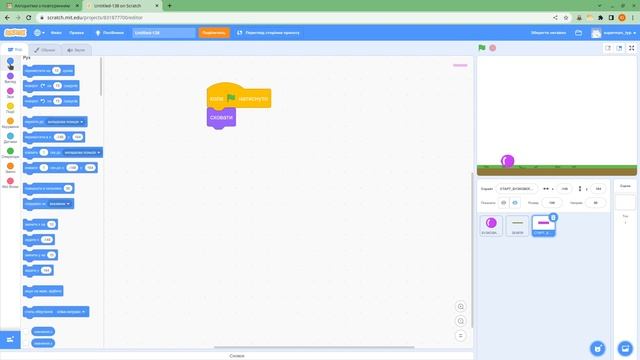Viewport: 640px width, 360px height.
Task: Click the Scratch logo
Action: click(15, 33)
